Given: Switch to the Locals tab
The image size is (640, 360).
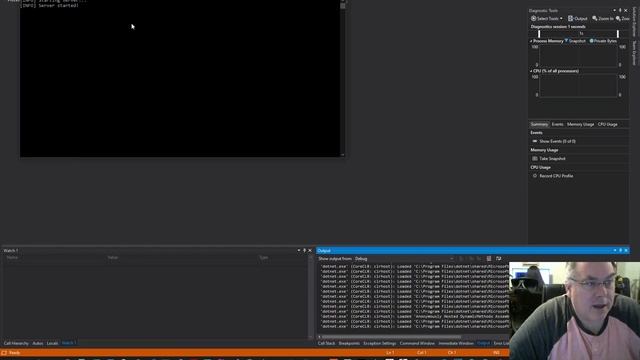Looking at the screenshot, I should [x=52, y=343].
